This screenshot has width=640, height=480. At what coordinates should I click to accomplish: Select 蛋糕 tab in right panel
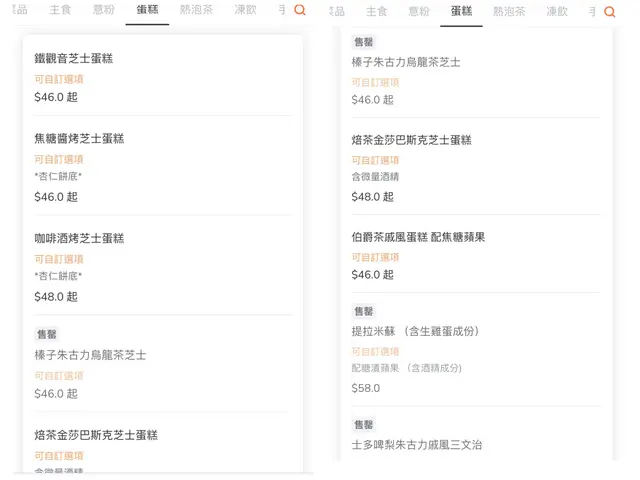pyautogui.click(x=461, y=11)
